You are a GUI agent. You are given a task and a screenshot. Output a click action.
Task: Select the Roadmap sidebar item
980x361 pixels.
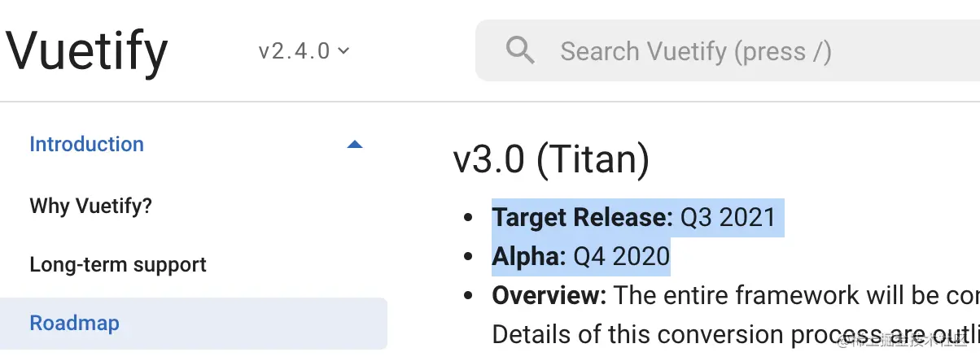pyautogui.click(x=74, y=323)
